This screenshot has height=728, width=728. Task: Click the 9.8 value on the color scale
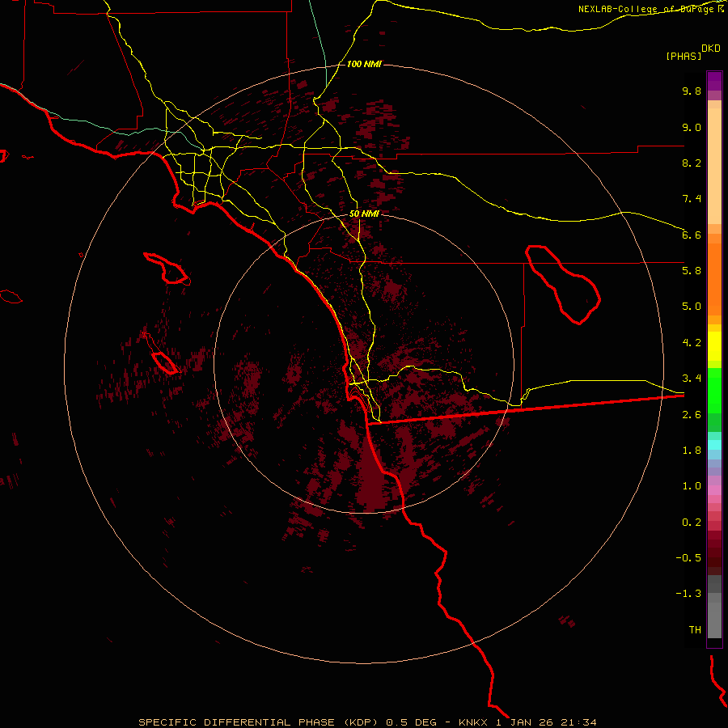[692, 91]
